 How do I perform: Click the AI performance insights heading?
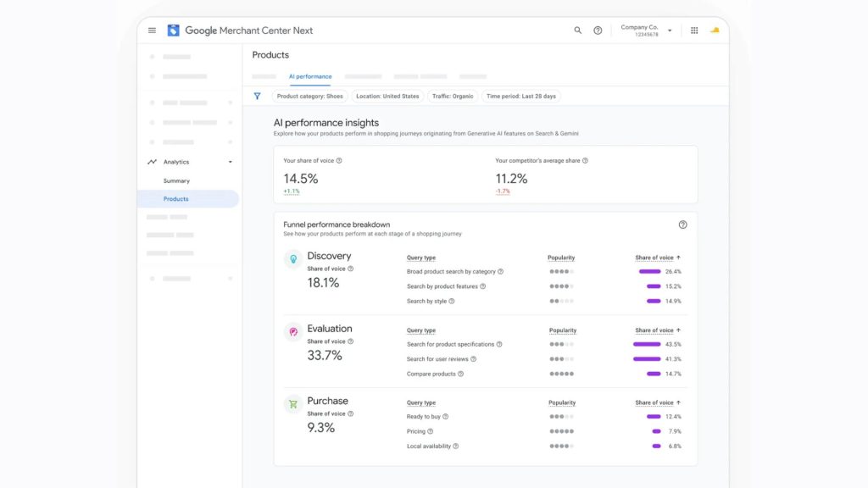tap(326, 123)
